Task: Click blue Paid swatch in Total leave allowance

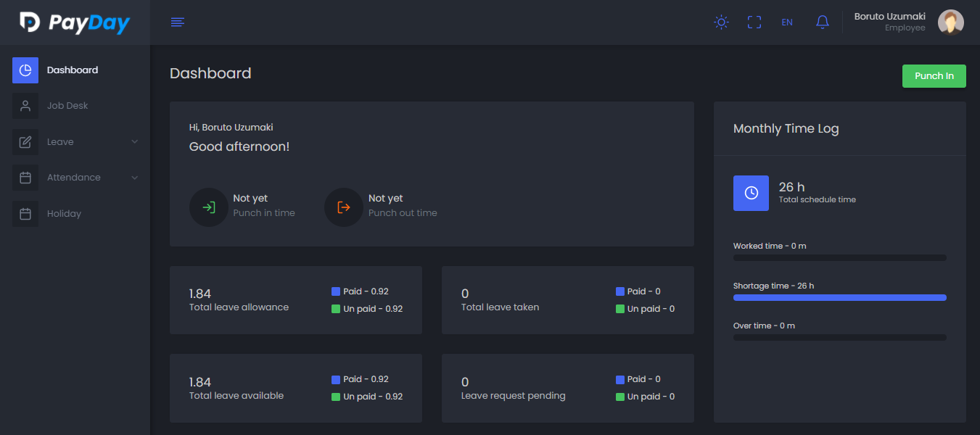Action: [x=336, y=291]
